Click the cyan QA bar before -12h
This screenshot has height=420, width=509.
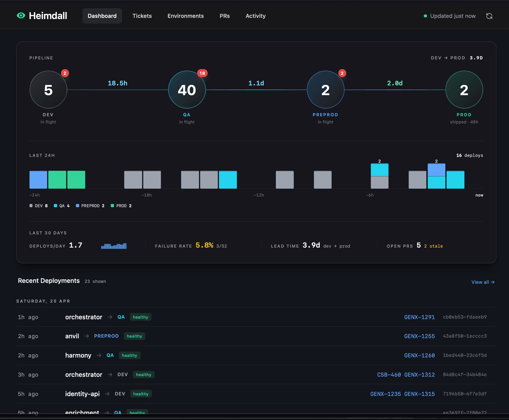pos(228,180)
